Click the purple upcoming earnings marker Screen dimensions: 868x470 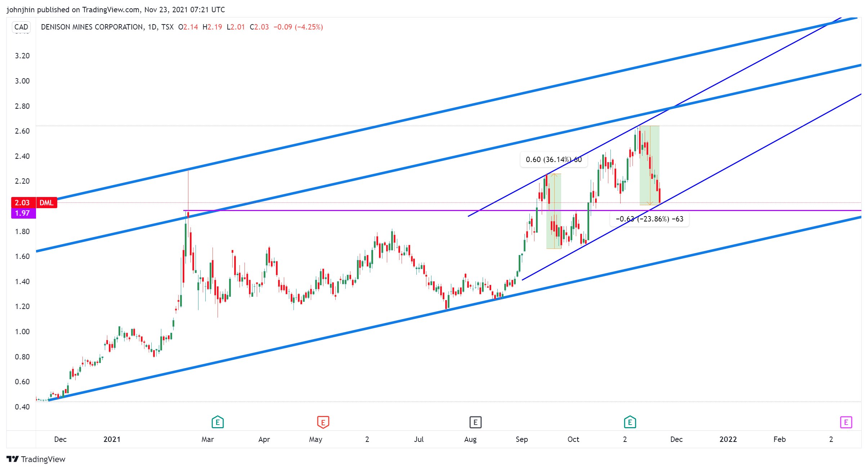[846, 422]
